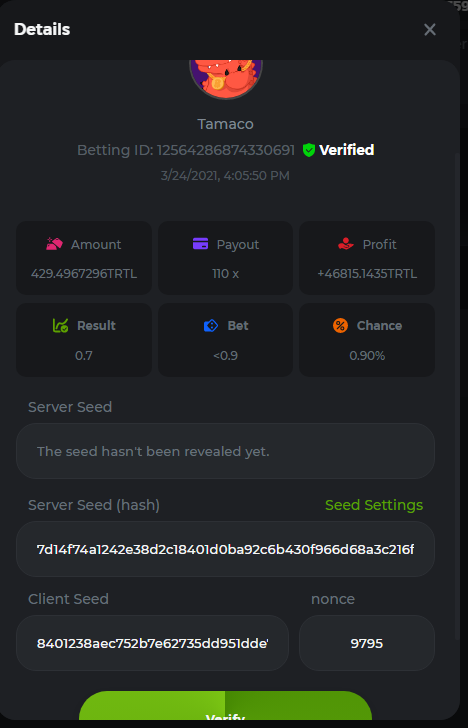Select the Client Seed field
The image size is (468, 728).
[152, 643]
